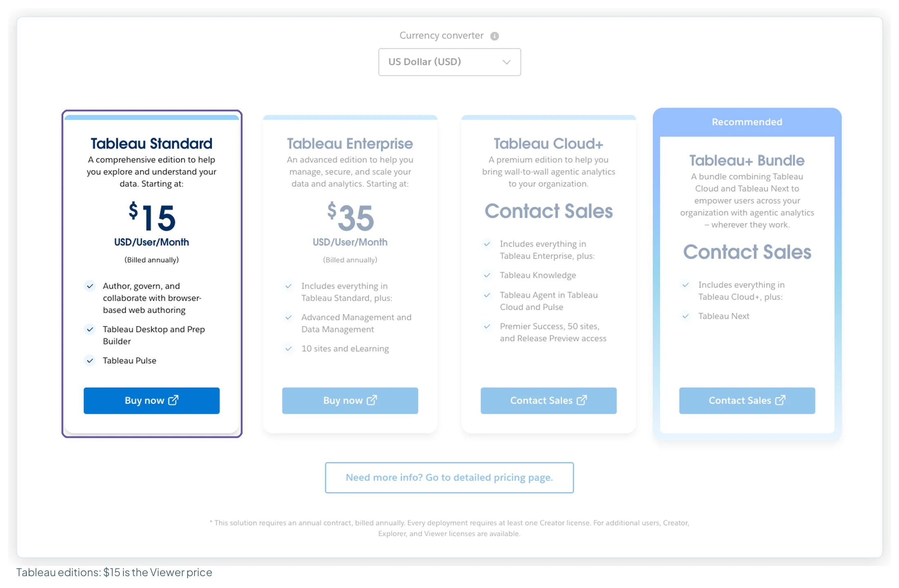This screenshot has width=899, height=588.
Task: Click checkmark beside Advanced Management and Data Management
Action: 288,317
